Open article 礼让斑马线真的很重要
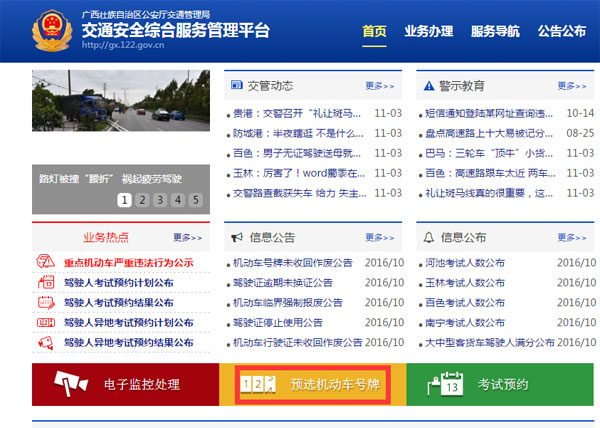The height and width of the screenshot is (428, 600). [x=489, y=193]
